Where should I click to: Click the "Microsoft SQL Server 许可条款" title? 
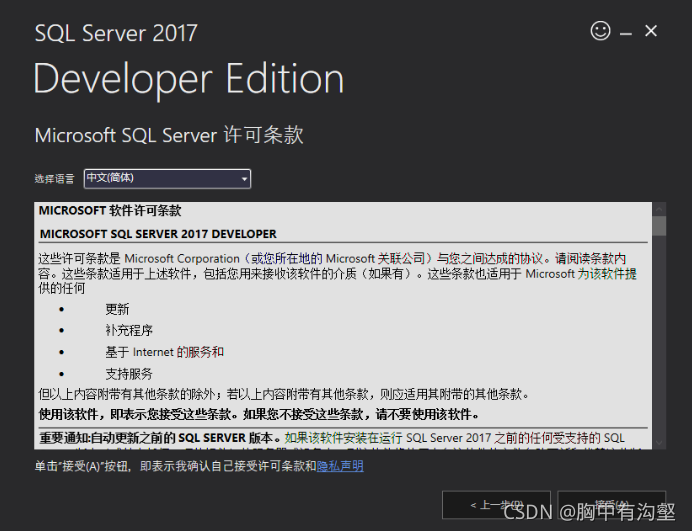169,135
